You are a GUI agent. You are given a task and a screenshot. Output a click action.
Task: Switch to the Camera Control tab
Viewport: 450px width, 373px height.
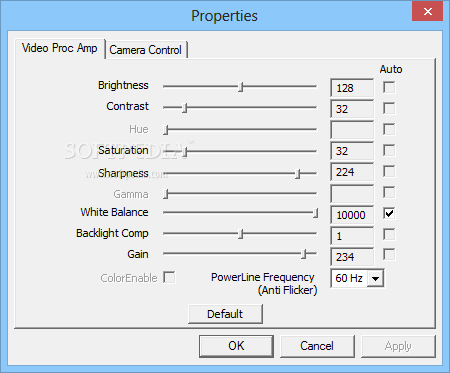tap(146, 50)
